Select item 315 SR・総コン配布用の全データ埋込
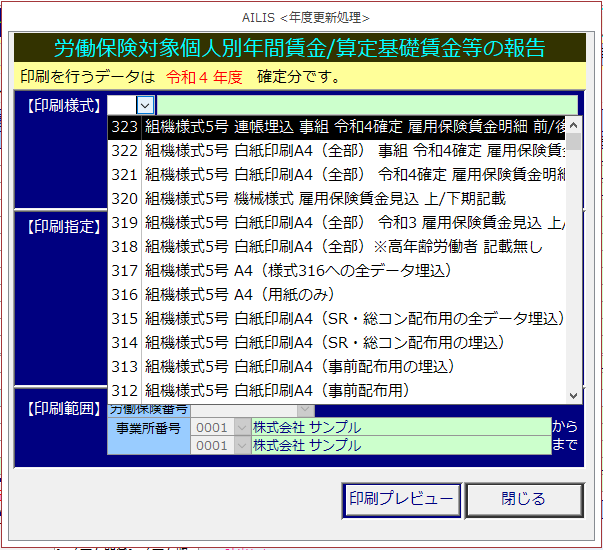Viewport: 603px width, 550px height. (x=340, y=319)
